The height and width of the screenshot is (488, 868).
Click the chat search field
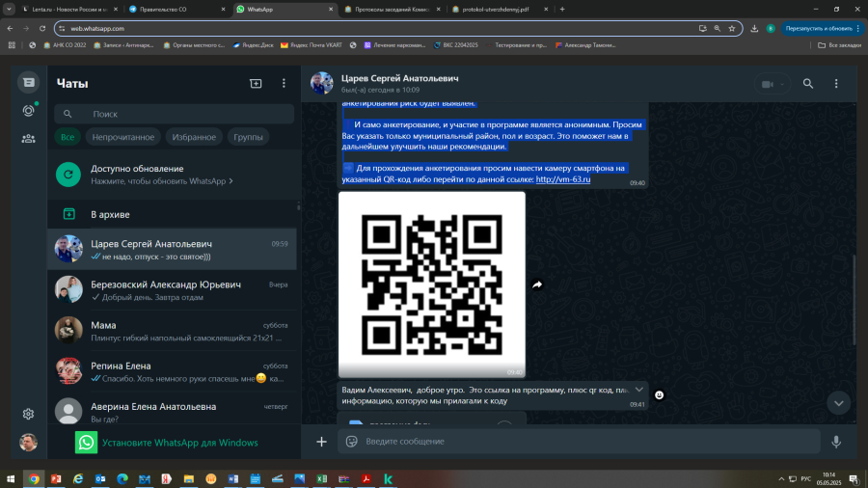[174, 114]
